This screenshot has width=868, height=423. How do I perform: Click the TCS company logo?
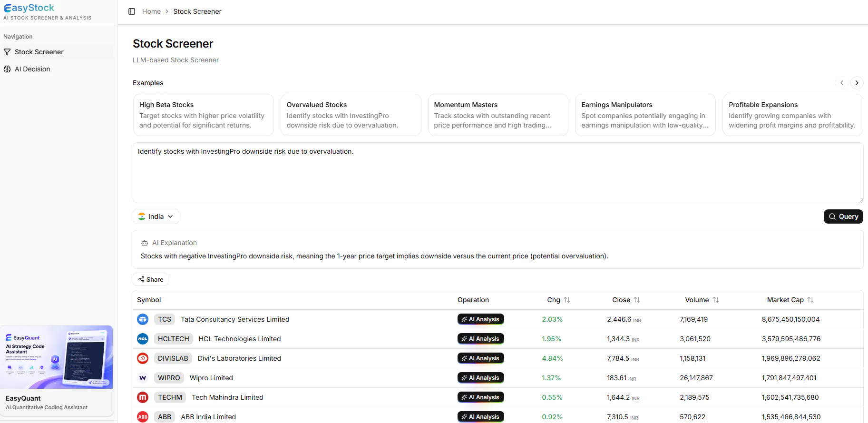[x=143, y=319]
